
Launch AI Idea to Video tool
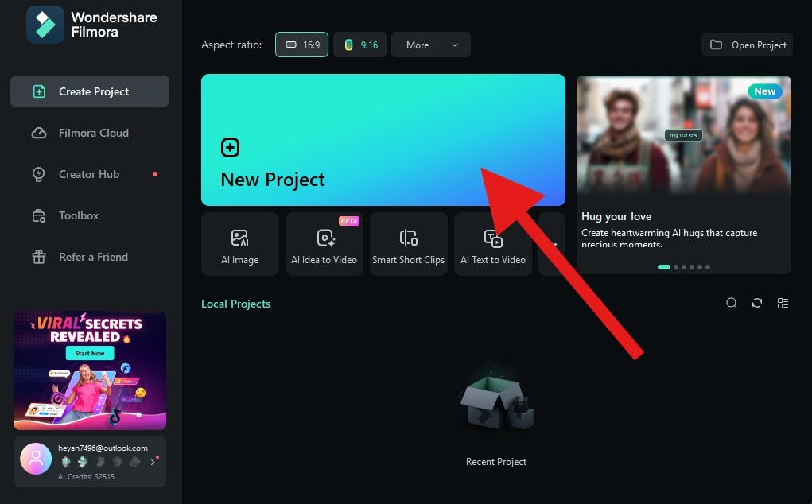(x=324, y=244)
